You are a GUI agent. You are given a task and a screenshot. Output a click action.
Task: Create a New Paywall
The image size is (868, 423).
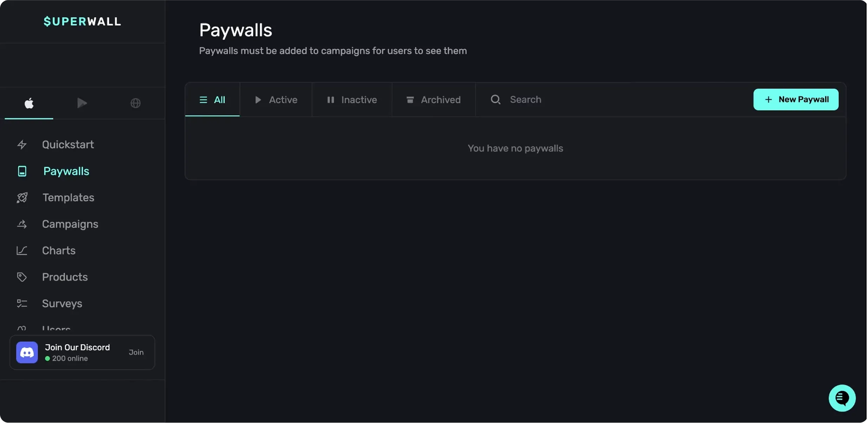click(796, 99)
